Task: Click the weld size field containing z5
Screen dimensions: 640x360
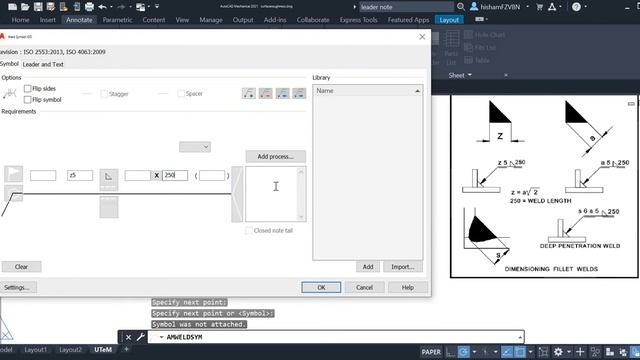Action: pos(80,175)
